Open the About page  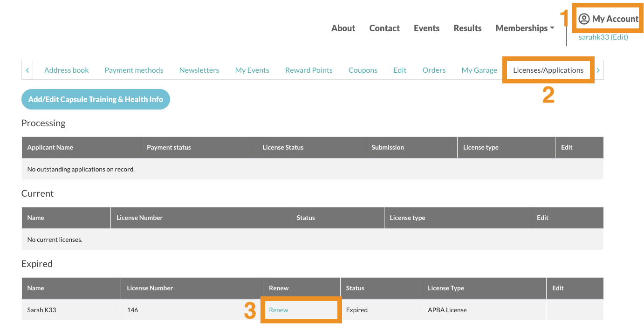pyautogui.click(x=343, y=28)
